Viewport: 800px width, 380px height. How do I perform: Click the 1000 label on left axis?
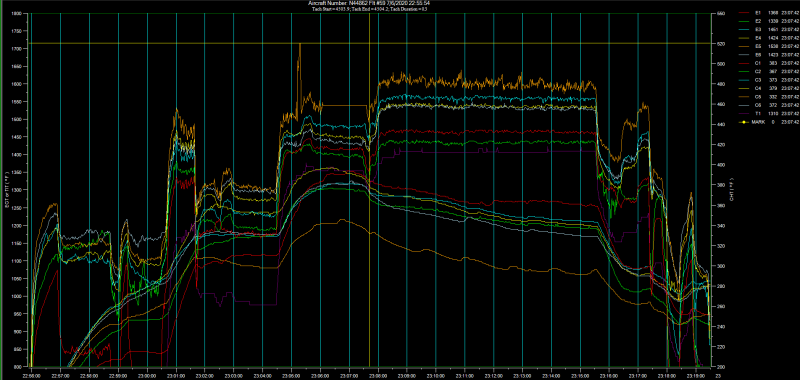[17, 296]
